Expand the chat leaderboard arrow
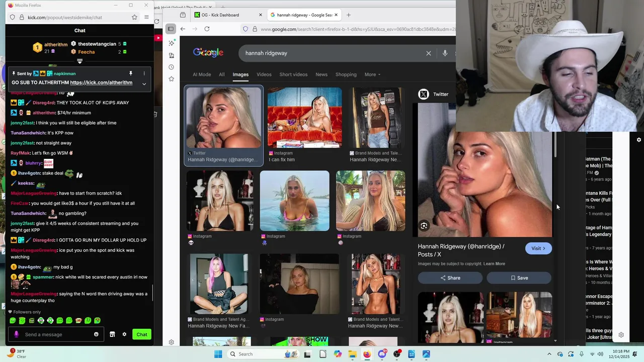This screenshot has height=362, width=644. click(x=79, y=61)
